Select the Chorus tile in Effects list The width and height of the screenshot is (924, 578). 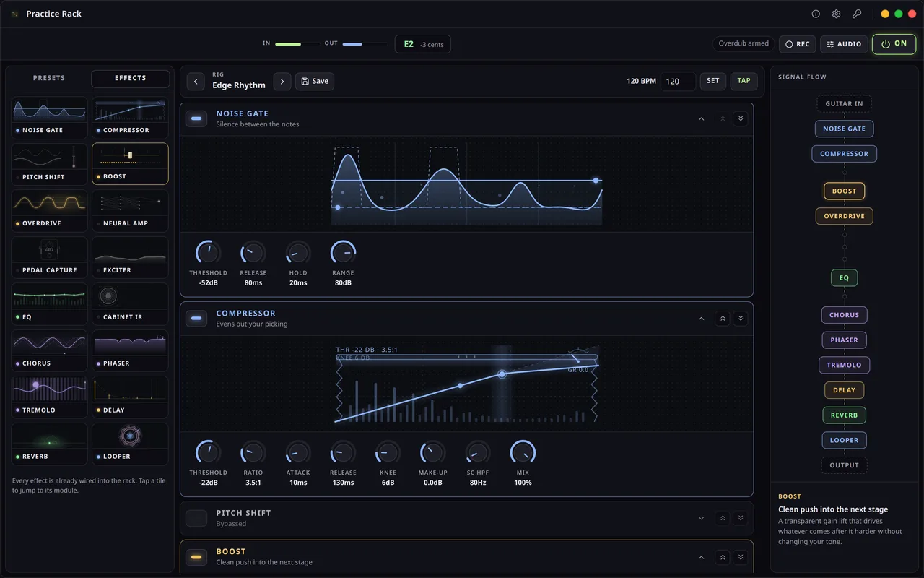pos(49,350)
